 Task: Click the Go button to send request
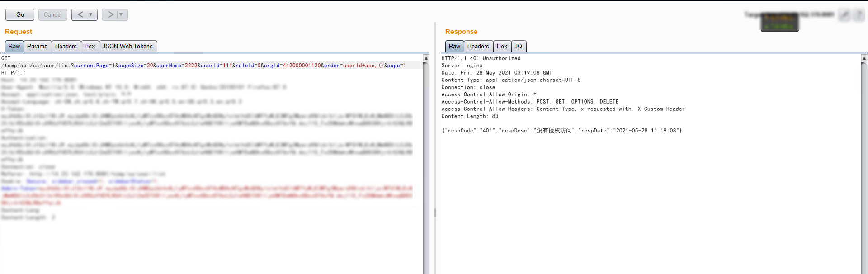coord(20,15)
